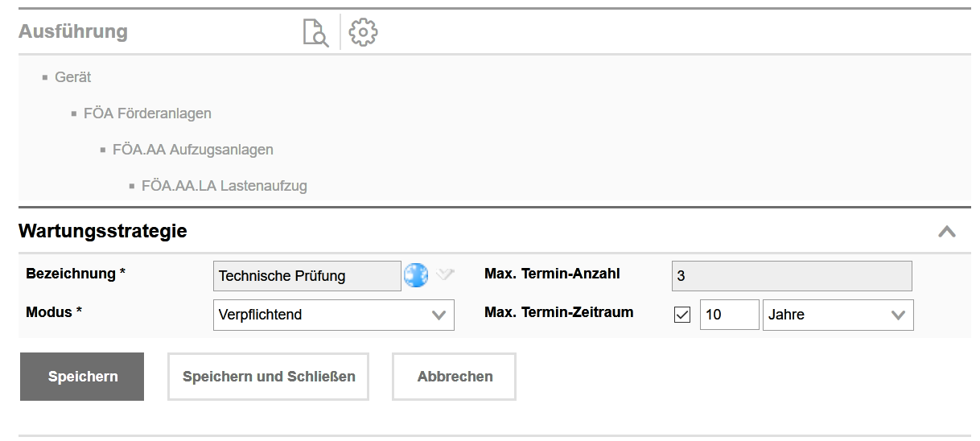Select the FÖA.AA Aufzugsanlagen node

pos(192,150)
